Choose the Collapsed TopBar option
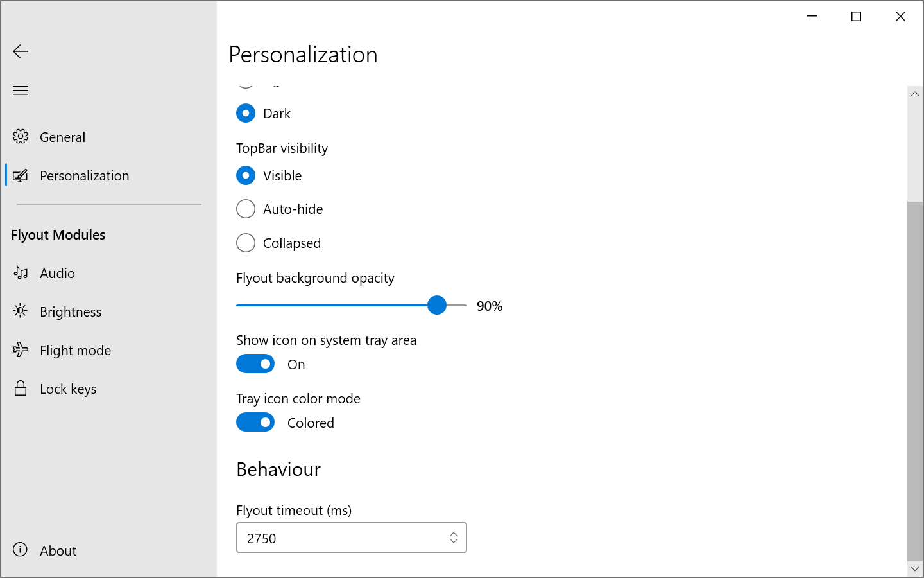The image size is (924, 578). [246, 243]
